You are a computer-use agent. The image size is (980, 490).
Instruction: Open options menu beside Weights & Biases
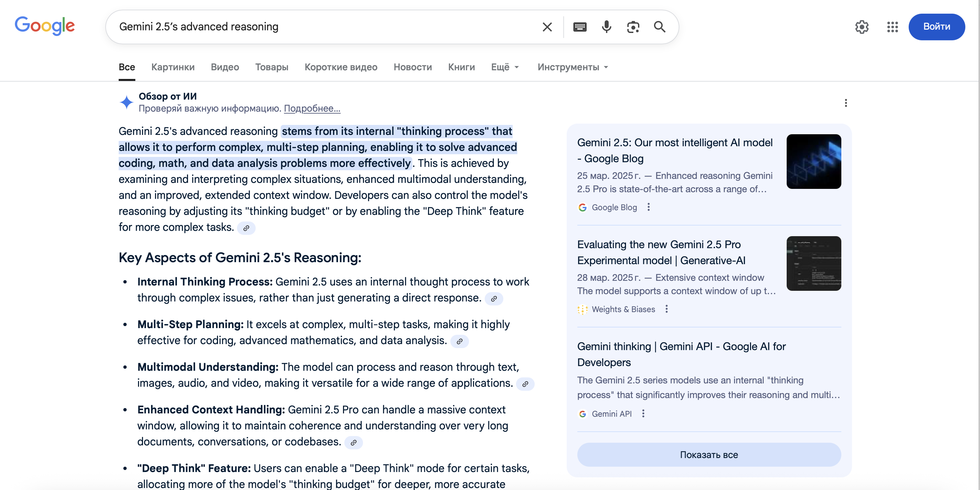(x=667, y=309)
